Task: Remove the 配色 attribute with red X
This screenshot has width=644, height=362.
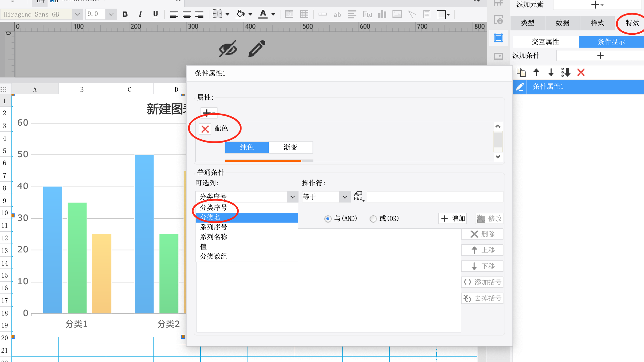Action: (205, 129)
